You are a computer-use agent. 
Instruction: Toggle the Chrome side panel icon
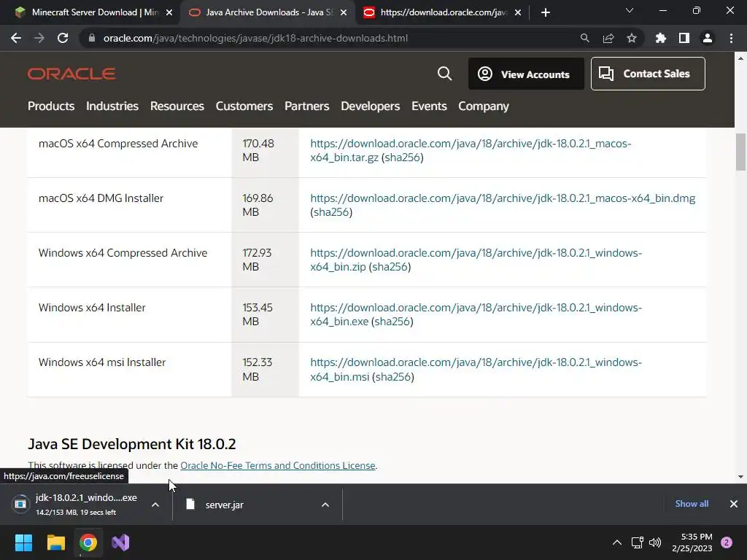point(684,38)
